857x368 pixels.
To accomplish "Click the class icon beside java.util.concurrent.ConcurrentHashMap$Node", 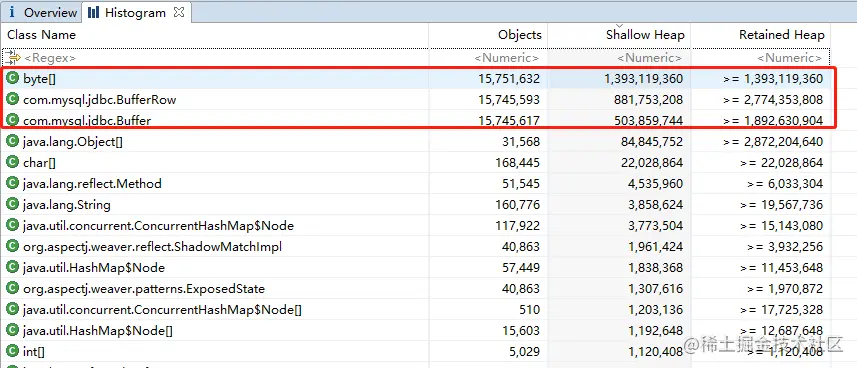I will coord(13,225).
